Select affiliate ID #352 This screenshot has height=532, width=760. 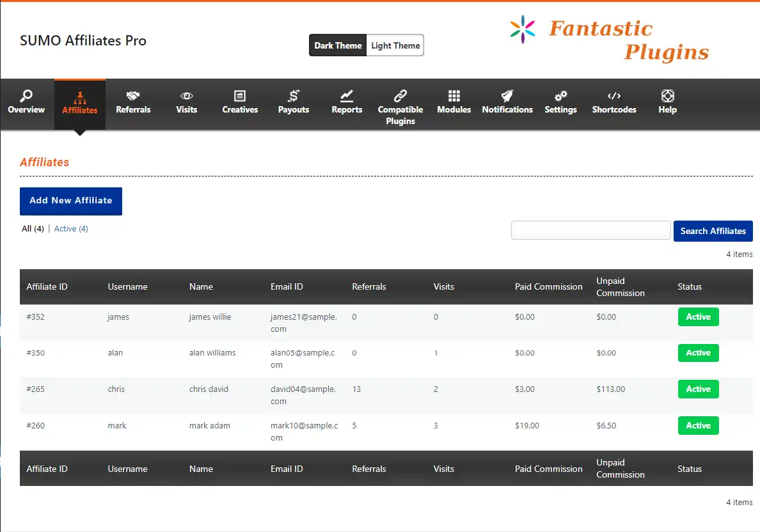click(35, 317)
